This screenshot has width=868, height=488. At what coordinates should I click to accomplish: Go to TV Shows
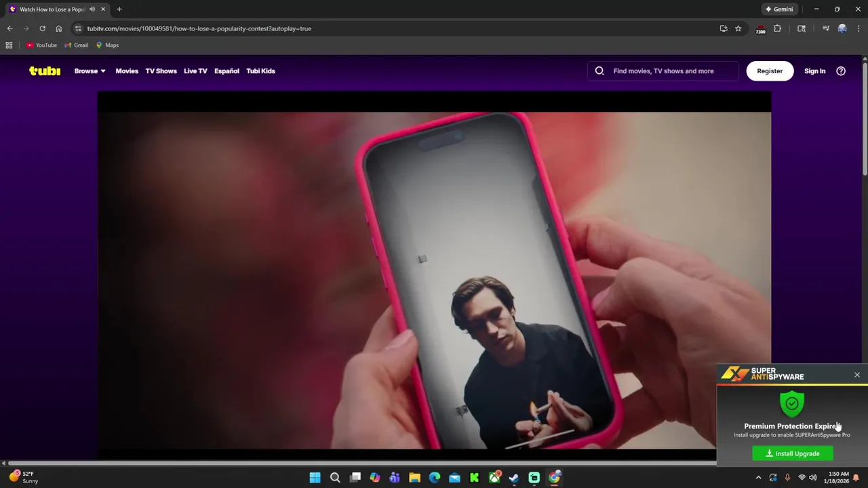(x=161, y=70)
